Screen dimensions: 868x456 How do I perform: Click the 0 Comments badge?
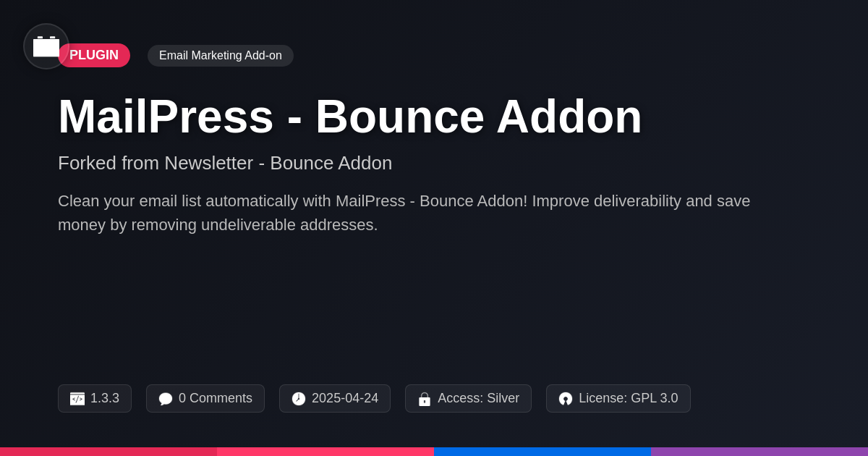click(x=205, y=398)
